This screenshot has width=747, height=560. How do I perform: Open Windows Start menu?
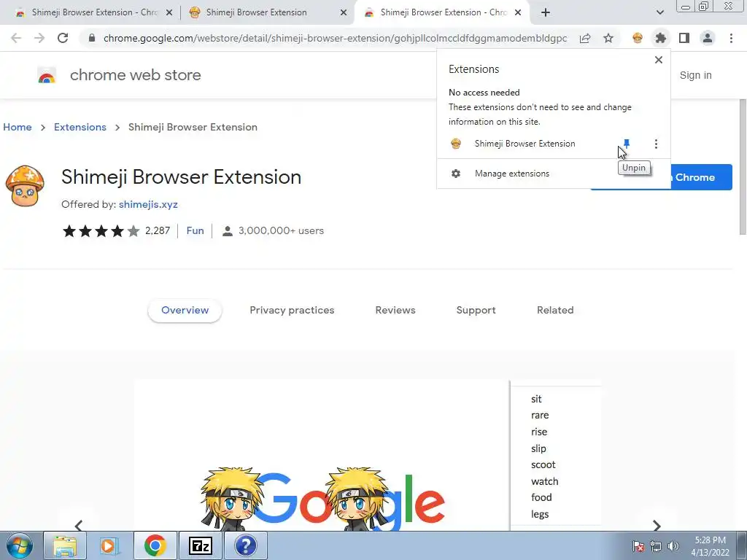coord(19,545)
